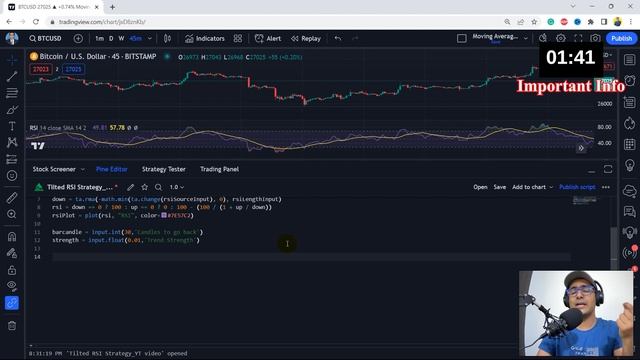Click the undo arrow

click(338, 38)
